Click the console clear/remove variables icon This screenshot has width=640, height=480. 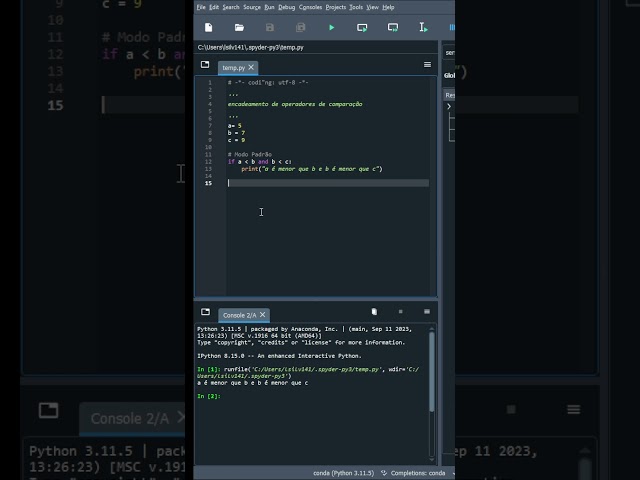(374, 312)
